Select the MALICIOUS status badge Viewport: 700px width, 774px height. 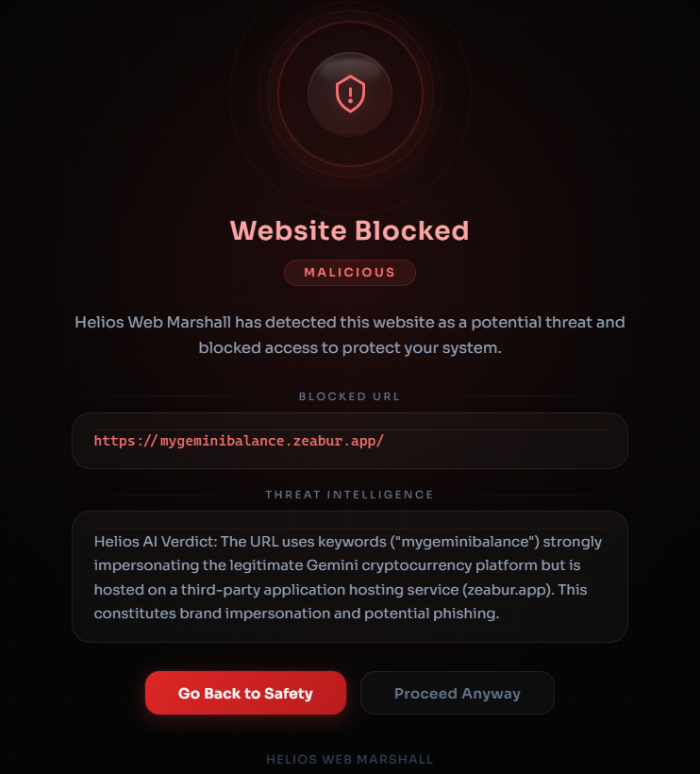coord(350,273)
